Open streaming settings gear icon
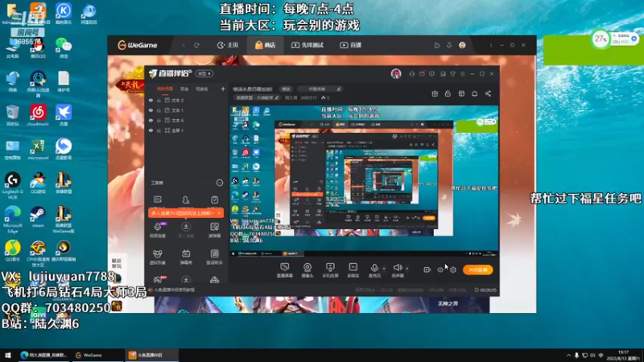The height and width of the screenshot is (362, 644). pyautogui.click(x=453, y=269)
